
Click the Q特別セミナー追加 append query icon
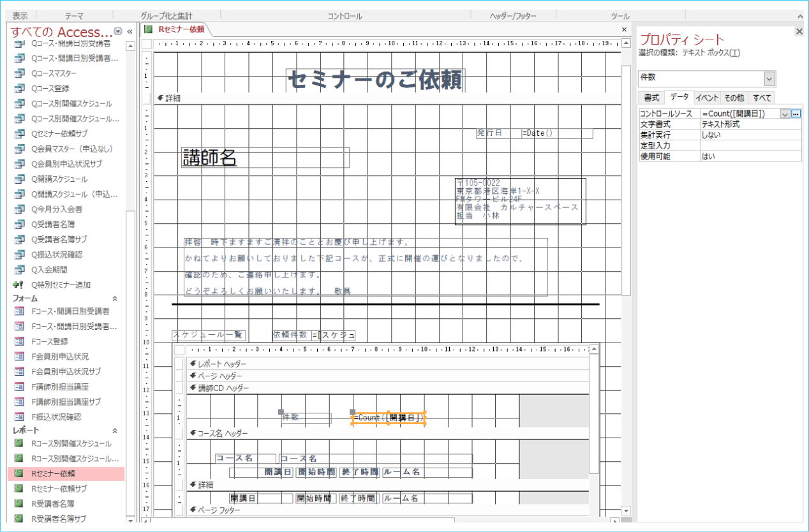19,285
